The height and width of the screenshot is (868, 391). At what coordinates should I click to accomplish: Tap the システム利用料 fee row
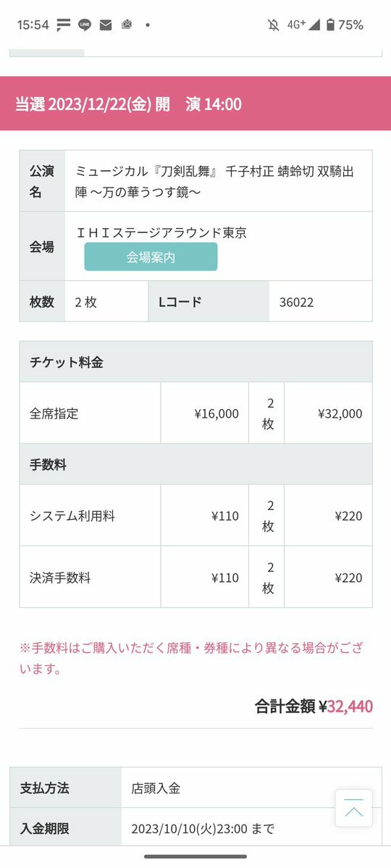196,515
